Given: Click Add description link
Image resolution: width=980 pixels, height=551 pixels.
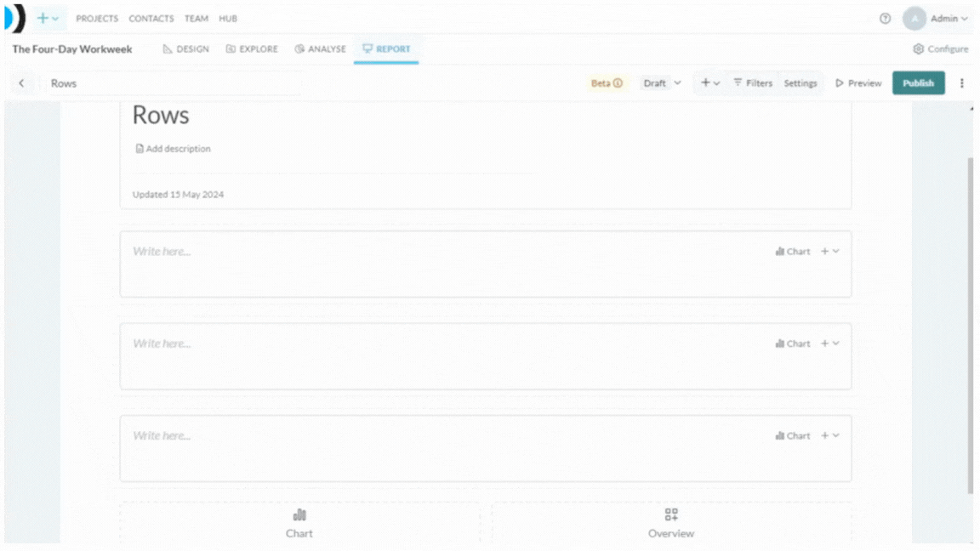Looking at the screenshot, I should point(174,149).
